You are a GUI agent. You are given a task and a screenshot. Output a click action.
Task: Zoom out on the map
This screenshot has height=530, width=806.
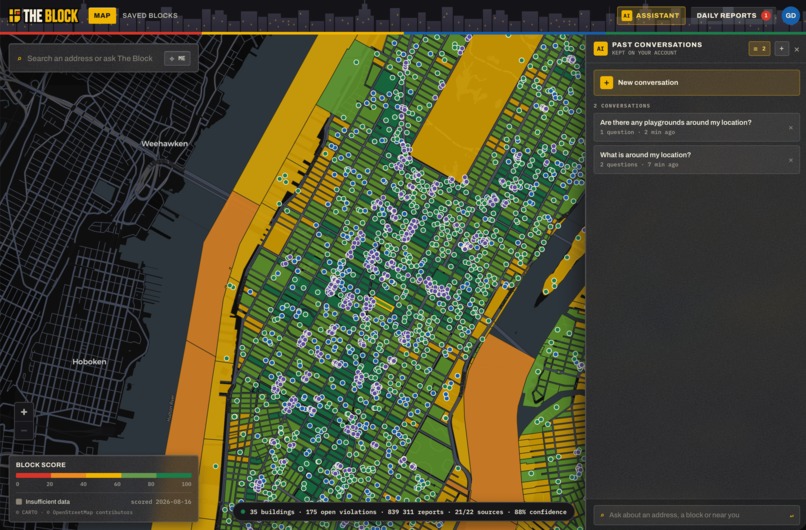coord(24,430)
